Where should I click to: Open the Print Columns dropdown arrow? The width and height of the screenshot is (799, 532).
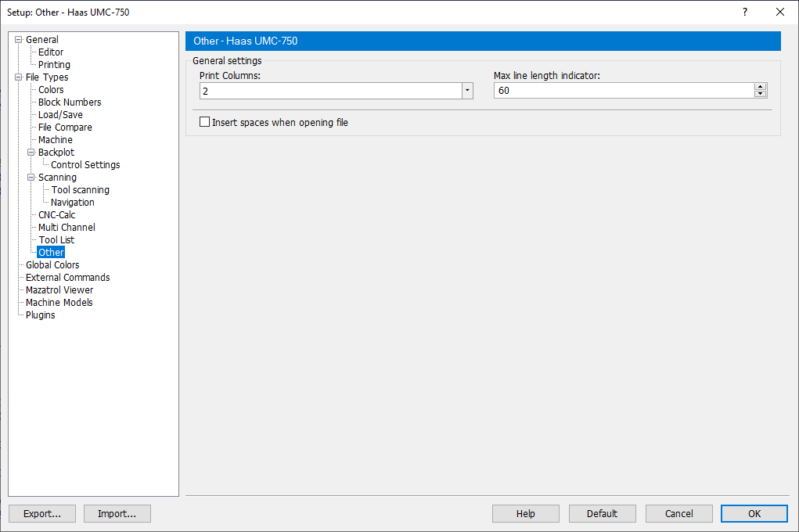(467, 91)
